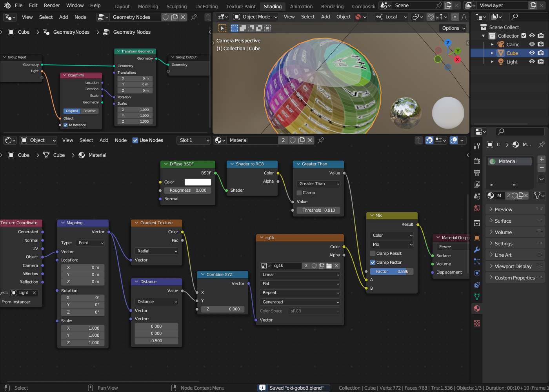The height and width of the screenshot is (392, 549).
Task: Click the Distance node Z vector field
Action: click(156, 341)
